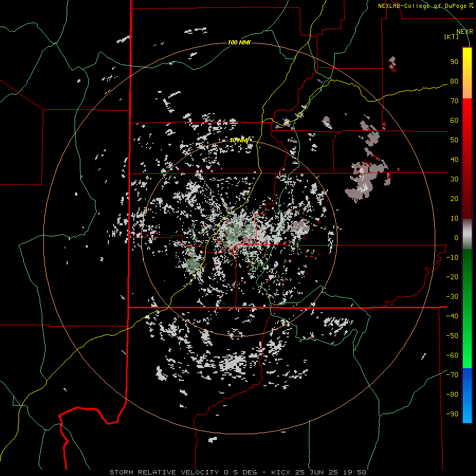This screenshot has height=476, width=476.
Task: Click the 20 value on velocity scale
Action: [x=454, y=199]
